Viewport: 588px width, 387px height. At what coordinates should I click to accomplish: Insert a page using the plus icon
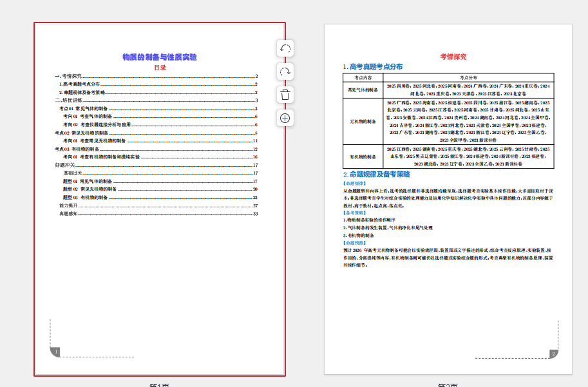tap(285, 118)
